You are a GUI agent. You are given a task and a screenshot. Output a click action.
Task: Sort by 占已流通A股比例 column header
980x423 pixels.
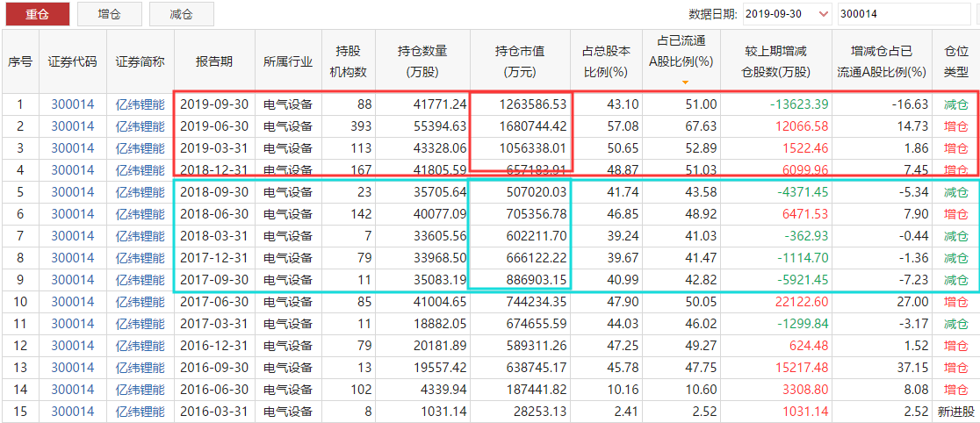click(x=681, y=61)
